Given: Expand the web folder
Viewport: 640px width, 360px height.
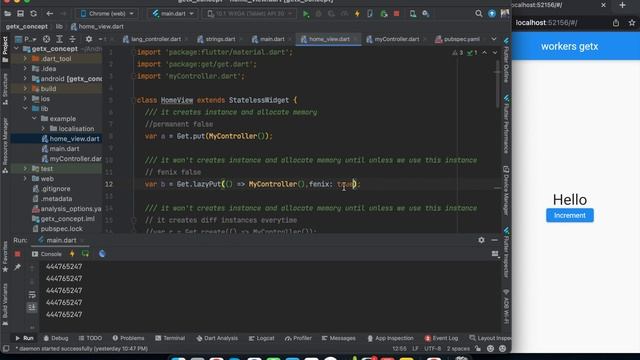Looking at the screenshot, I should [x=25, y=179].
